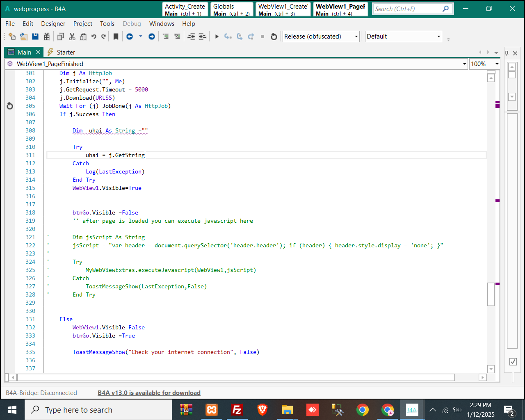Open the Release (obfuscated) build configuration dropdown
The width and height of the screenshot is (525, 420).
321,37
